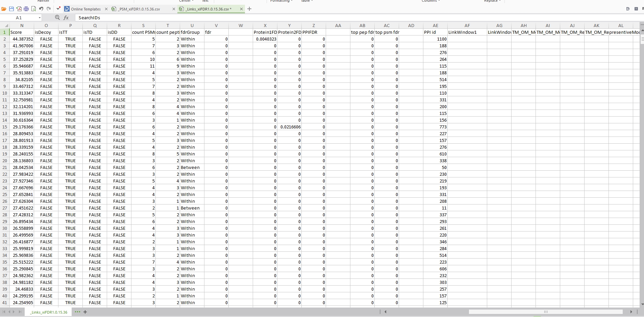Select column U header
This screenshot has width=644, height=317.
pyautogui.click(x=192, y=26)
